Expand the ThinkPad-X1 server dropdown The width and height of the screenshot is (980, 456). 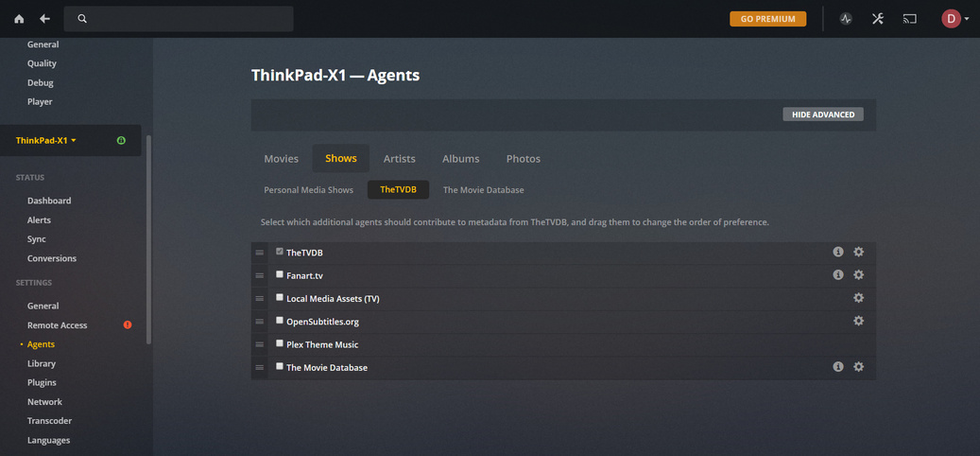[46, 140]
